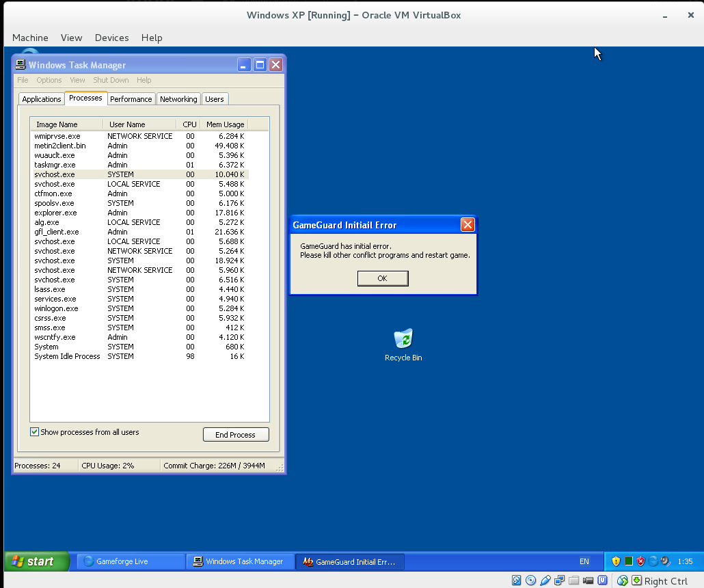Open the VirtualBox Machine menu
The height and width of the screenshot is (588, 704).
[x=30, y=38]
